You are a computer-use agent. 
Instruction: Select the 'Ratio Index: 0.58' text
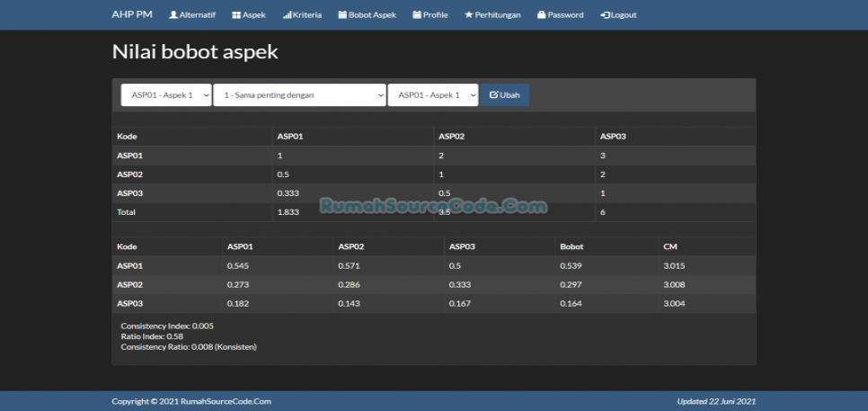152,336
